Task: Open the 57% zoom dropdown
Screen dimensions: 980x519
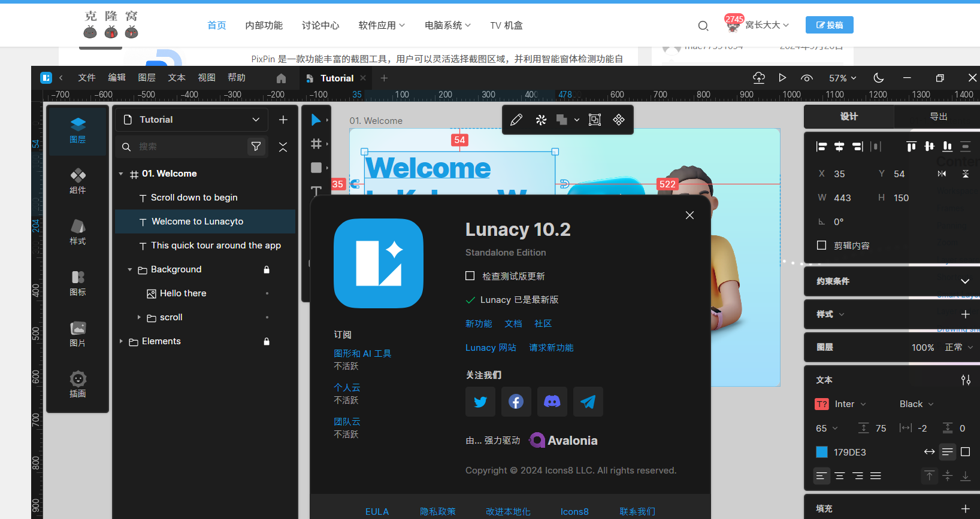Action: 842,78
